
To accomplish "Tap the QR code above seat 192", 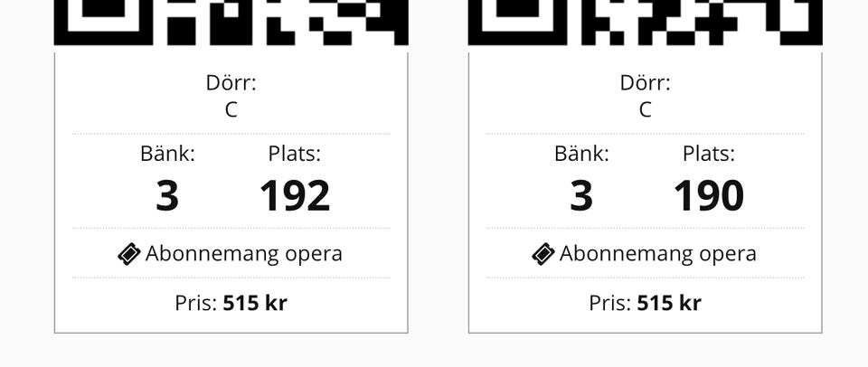I will pos(231,22).
